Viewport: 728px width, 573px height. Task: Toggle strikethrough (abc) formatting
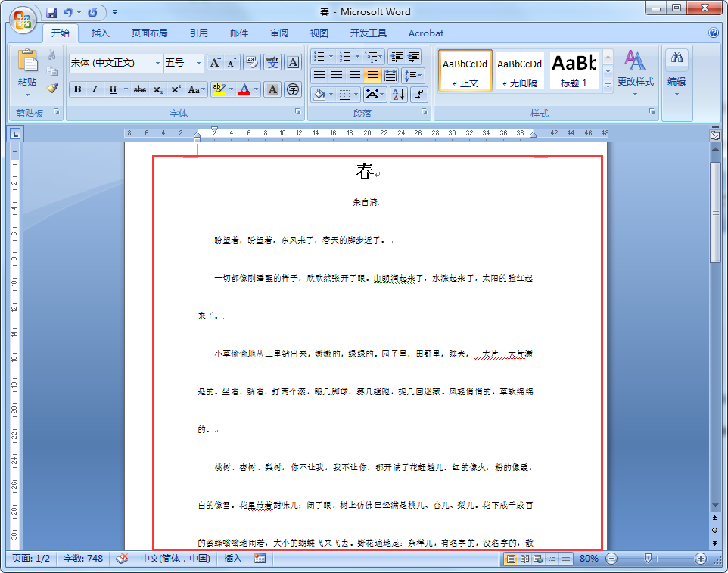(140, 89)
